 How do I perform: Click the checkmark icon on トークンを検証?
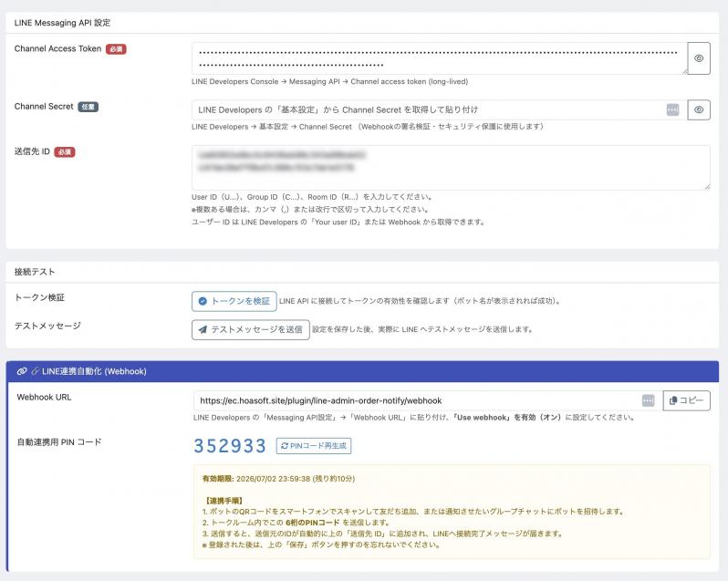(203, 301)
